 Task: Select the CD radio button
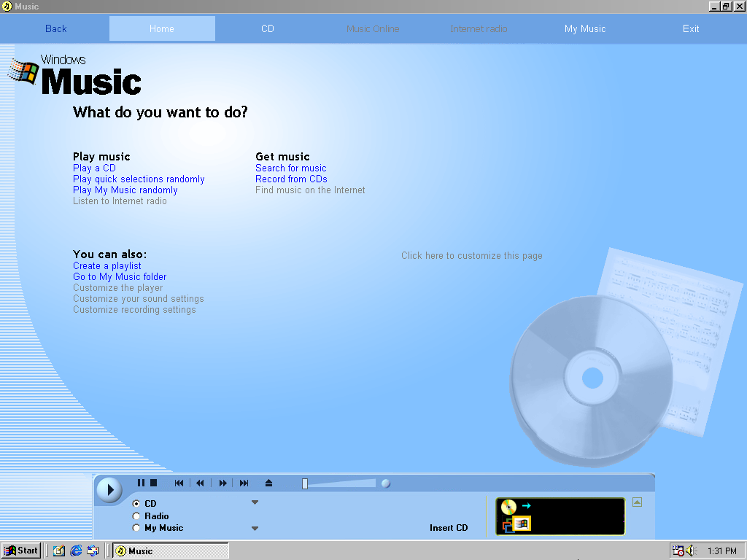[136, 503]
